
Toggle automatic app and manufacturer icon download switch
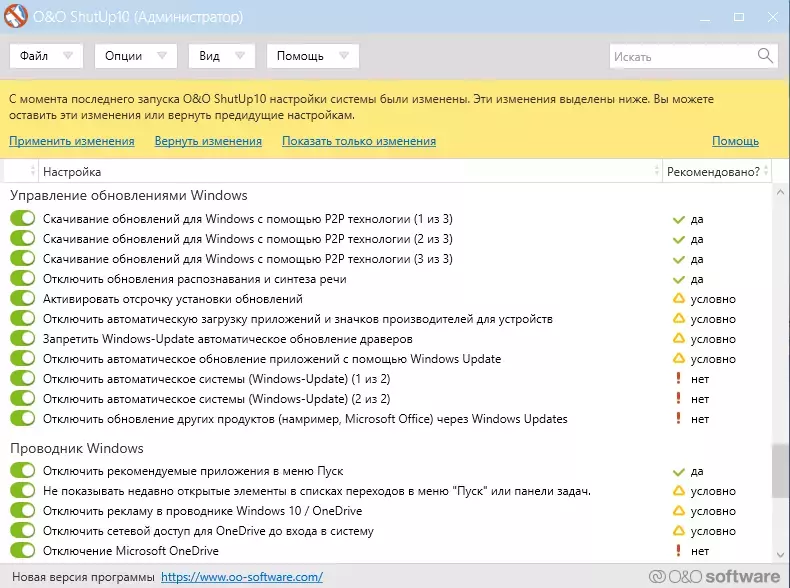click(x=23, y=318)
